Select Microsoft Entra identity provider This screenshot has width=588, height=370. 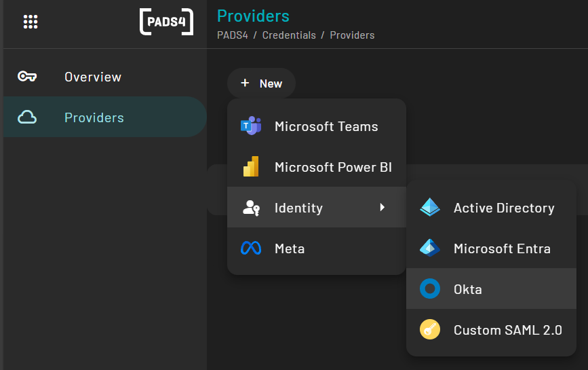click(491, 248)
